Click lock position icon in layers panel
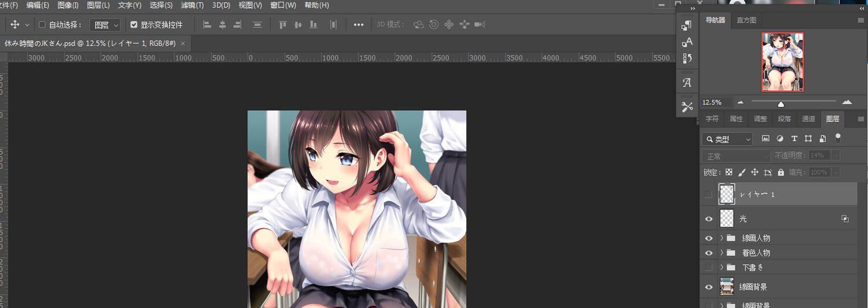 click(755, 172)
